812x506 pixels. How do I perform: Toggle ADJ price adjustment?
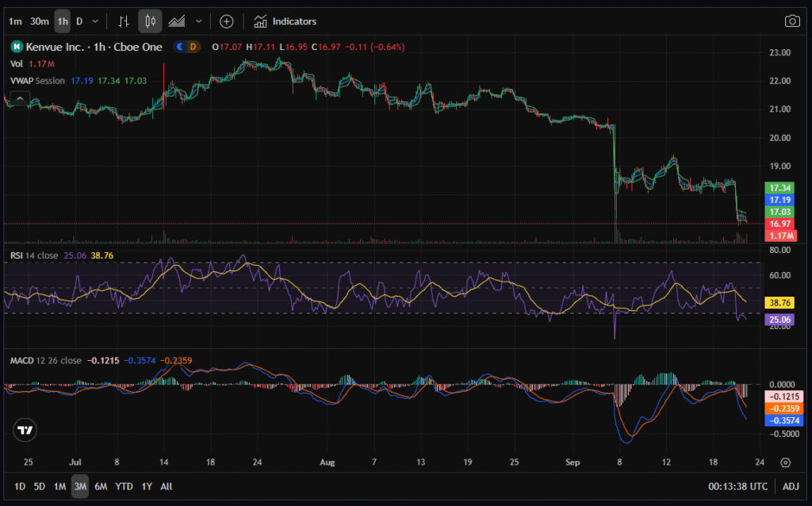pyautogui.click(x=791, y=486)
